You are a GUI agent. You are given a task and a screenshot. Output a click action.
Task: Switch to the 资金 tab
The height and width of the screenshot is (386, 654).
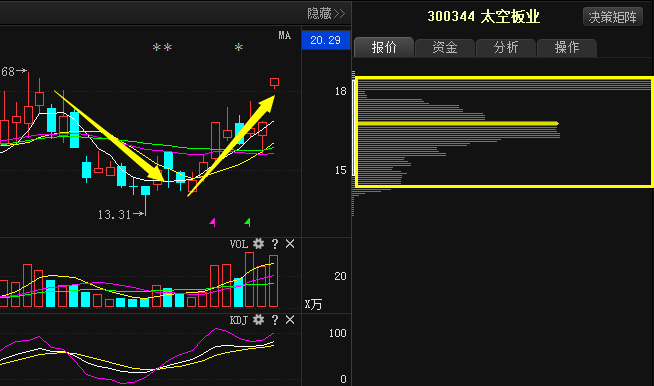click(445, 48)
